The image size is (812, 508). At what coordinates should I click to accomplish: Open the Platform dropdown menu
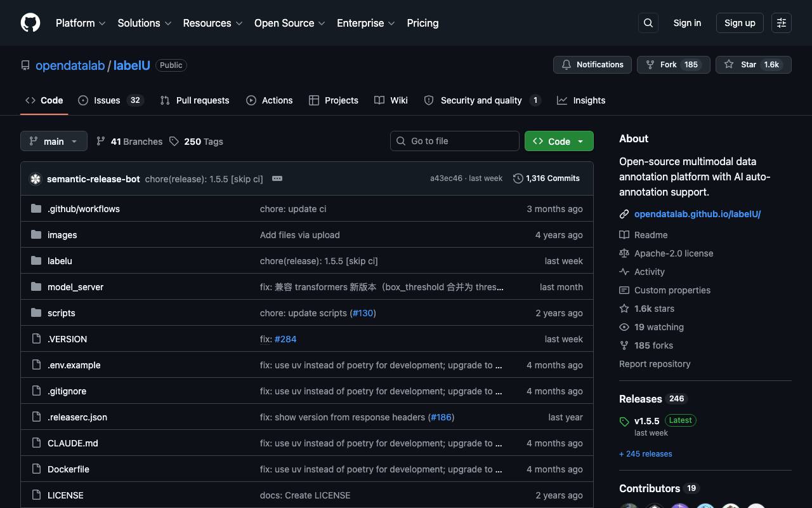(x=81, y=23)
